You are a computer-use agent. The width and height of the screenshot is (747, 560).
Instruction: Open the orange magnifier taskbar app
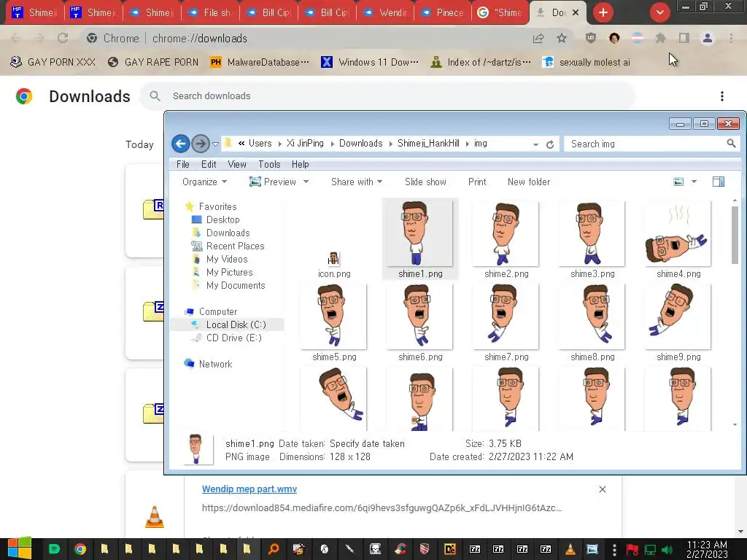(x=274, y=549)
